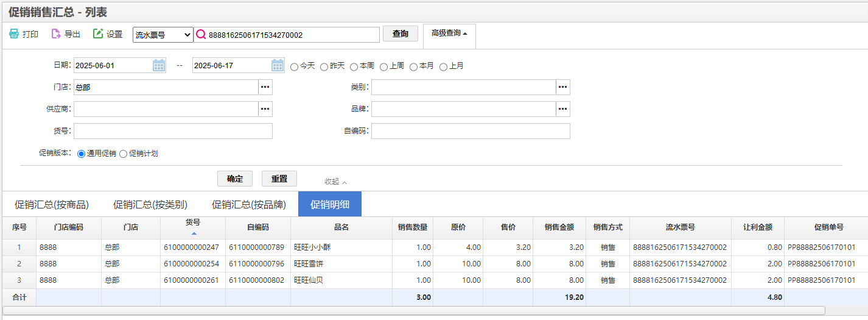Select the 上周 date option
Image resolution: width=868 pixels, height=320 pixels.
coord(384,66)
